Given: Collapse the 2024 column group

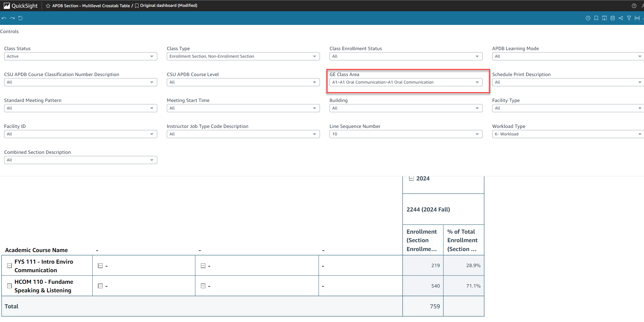Looking at the screenshot, I should 411,178.
